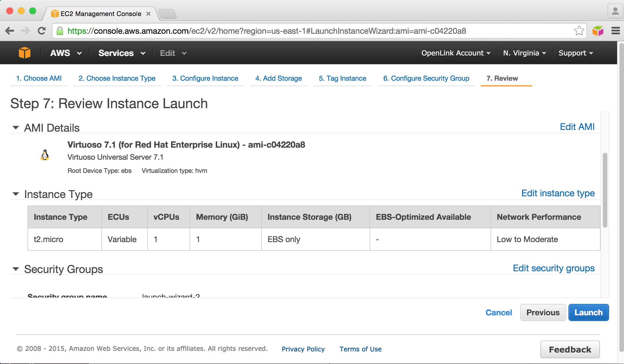Click the browser address bar URL

click(x=266, y=31)
